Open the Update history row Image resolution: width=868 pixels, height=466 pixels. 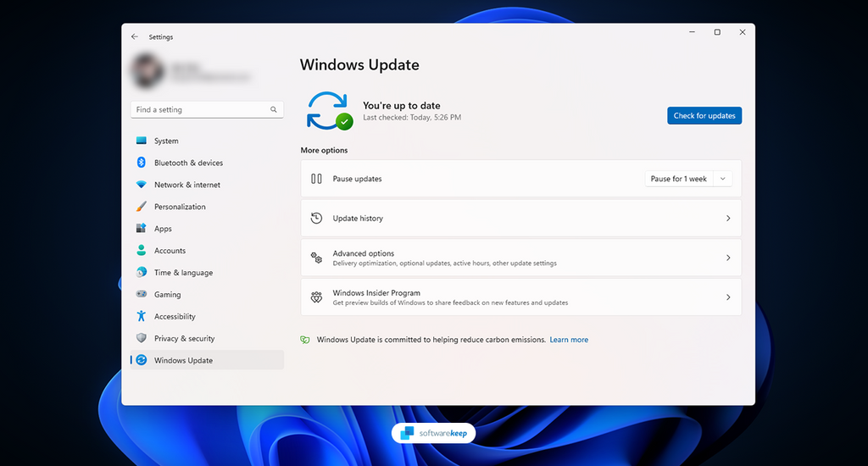pos(521,218)
